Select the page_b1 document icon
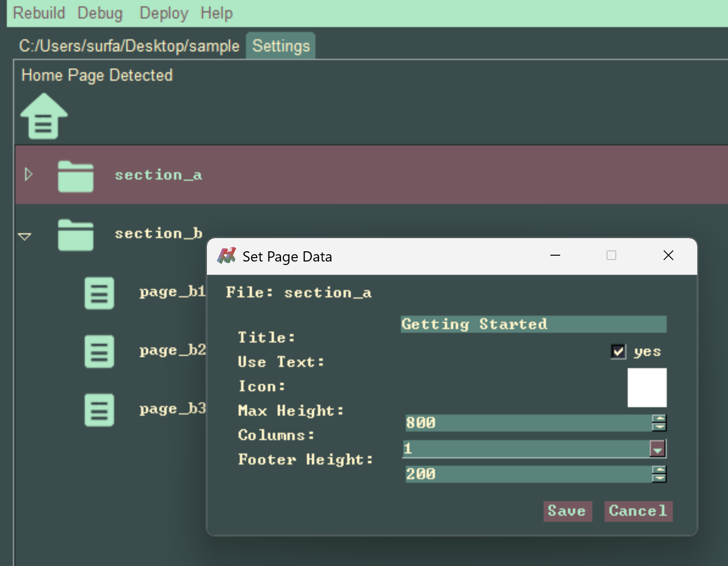The image size is (728, 566). pos(99,293)
